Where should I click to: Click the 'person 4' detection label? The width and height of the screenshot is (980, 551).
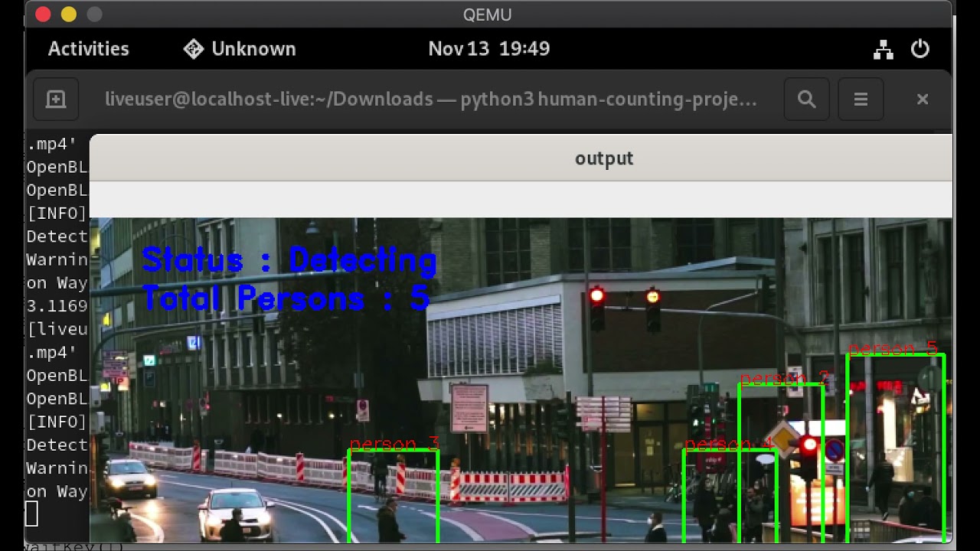730,445
